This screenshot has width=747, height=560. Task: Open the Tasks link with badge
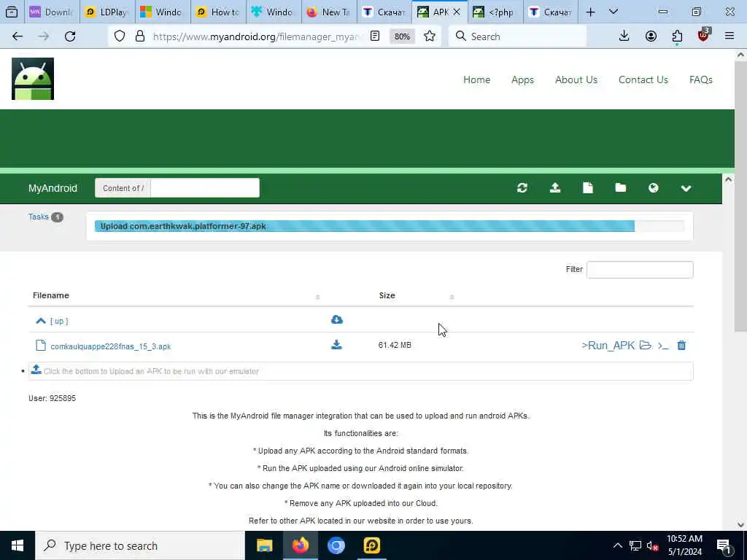[45, 217]
